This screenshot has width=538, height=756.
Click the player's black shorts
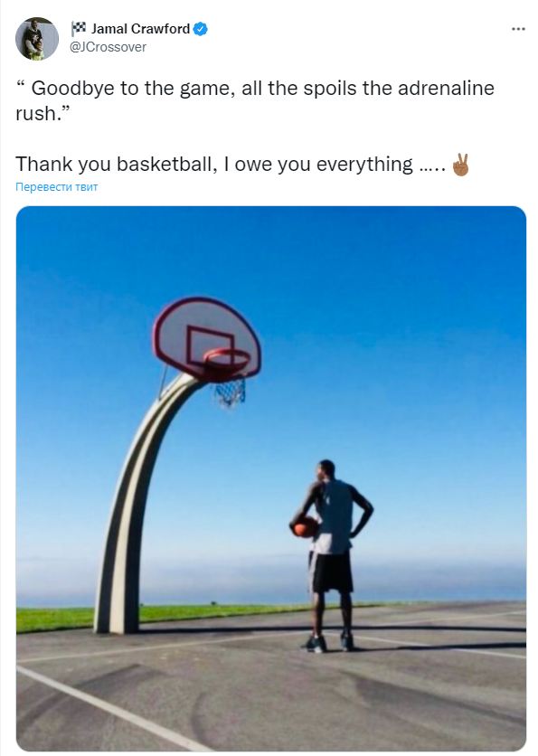click(331, 572)
